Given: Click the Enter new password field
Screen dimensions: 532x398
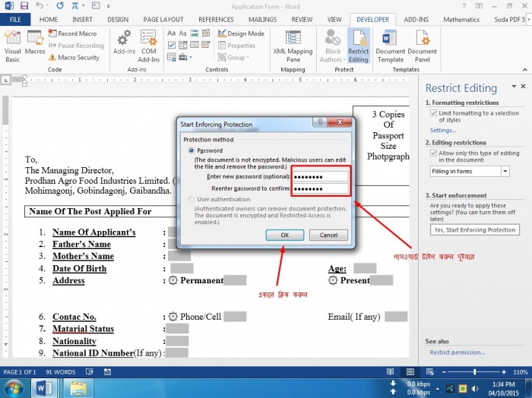Looking at the screenshot, I should pyautogui.click(x=319, y=176).
